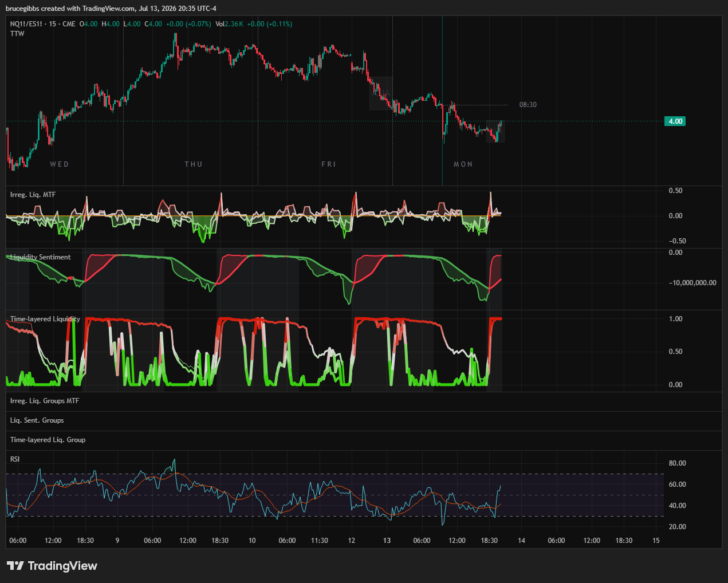
Task: Click date label 10 on the time axis
Action: (252, 541)
